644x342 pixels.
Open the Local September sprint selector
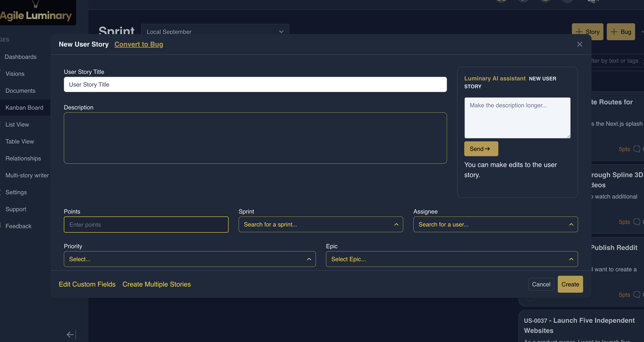pyautogui.click(x=215, y=32)
